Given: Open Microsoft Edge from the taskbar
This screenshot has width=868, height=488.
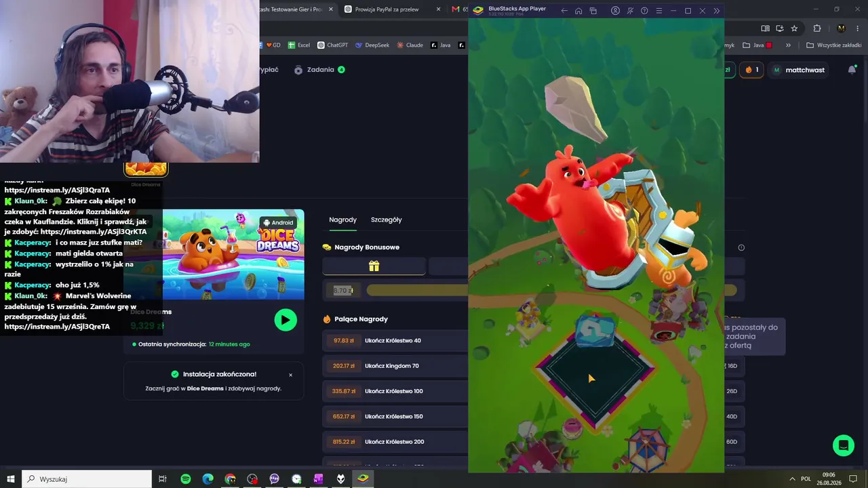Looking at the screenshot, I should [208, 479].
